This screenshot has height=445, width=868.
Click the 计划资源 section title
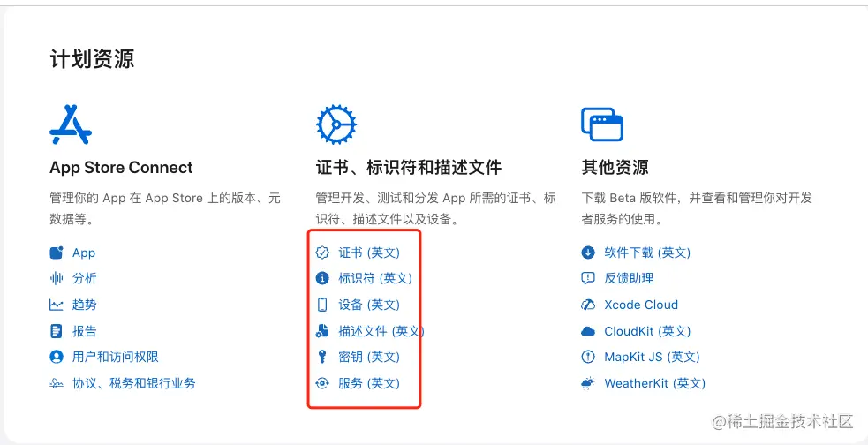[92, 58]
